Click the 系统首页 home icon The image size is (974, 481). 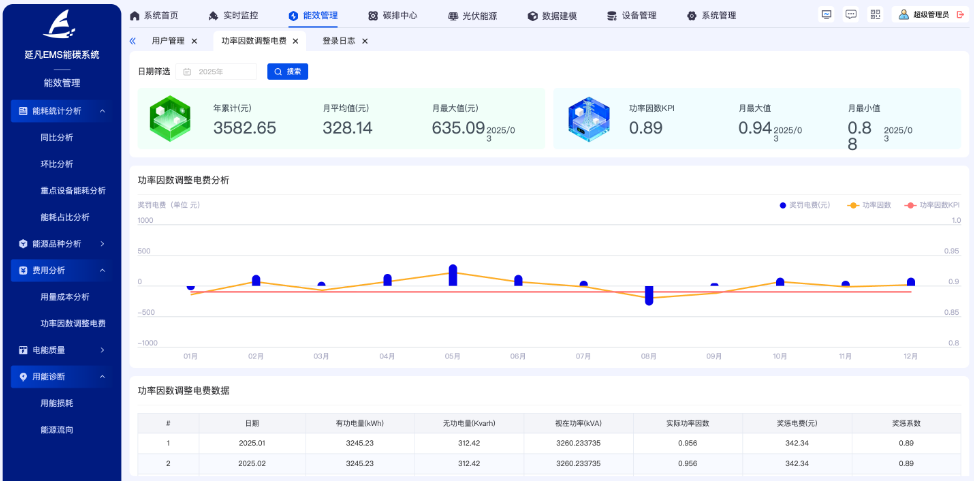click(135, 16)
